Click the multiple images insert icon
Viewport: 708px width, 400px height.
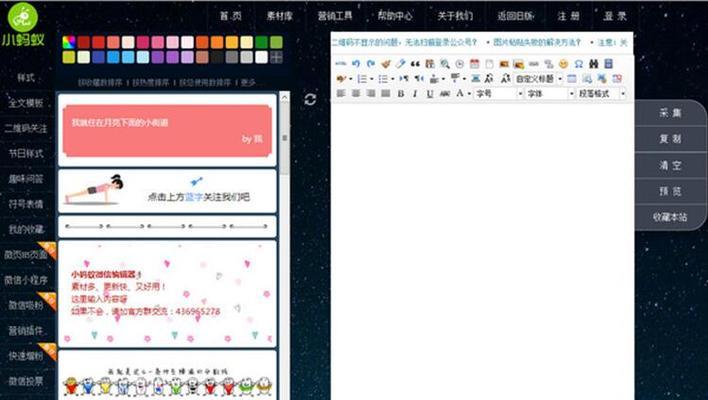[519, 64]
